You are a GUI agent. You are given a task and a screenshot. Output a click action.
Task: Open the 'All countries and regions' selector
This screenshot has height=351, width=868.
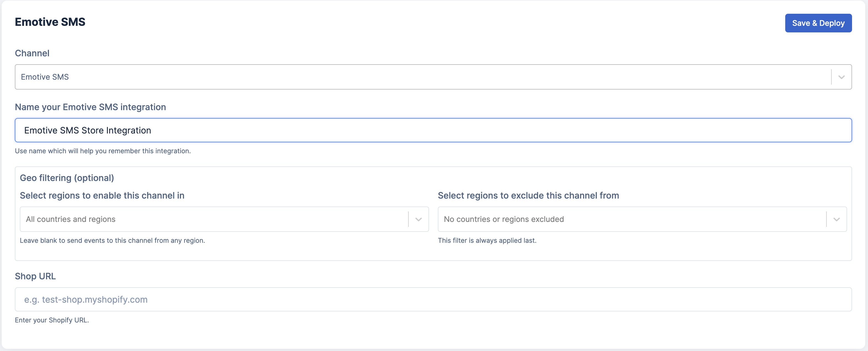(212, 219)
